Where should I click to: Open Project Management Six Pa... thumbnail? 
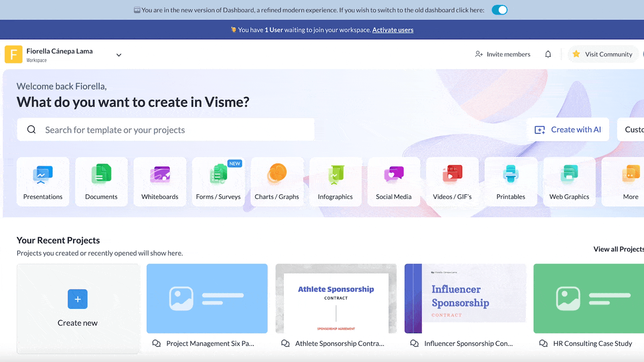point(207,299)
